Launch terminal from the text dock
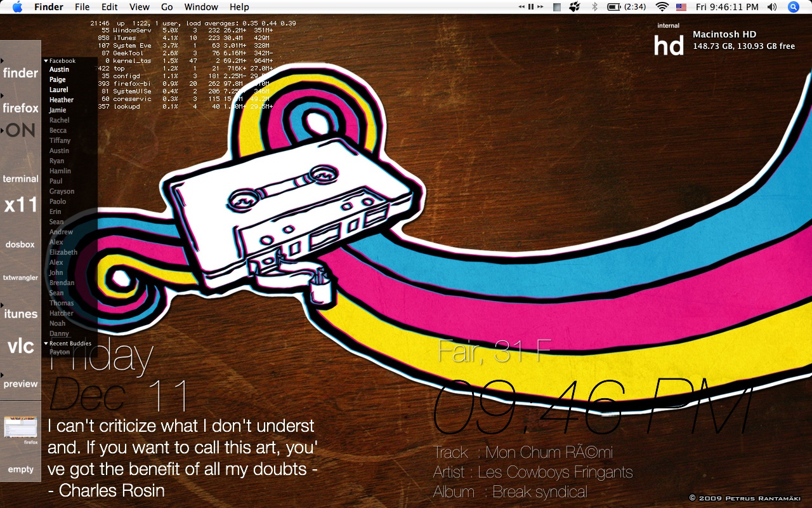The image size is (812, 508). [x=20, y=178]
